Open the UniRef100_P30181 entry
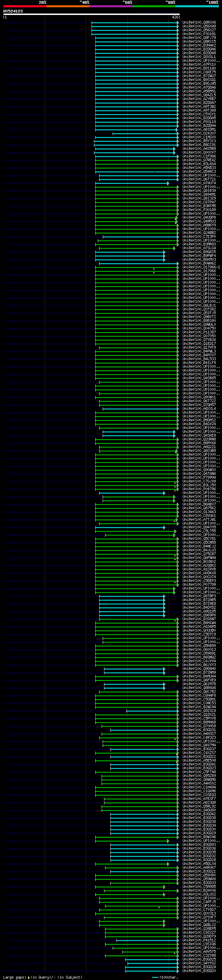222x980 pixels. [x=199, y=34]
